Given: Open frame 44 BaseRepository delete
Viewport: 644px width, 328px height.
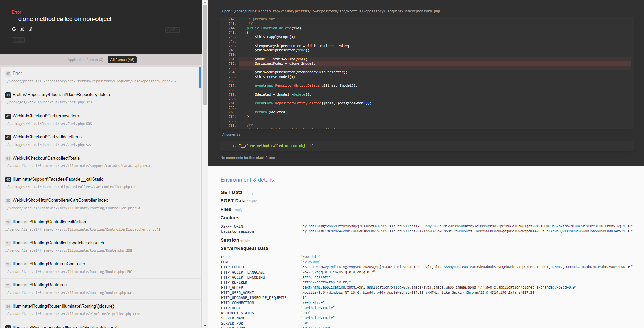Looking at the screenshot, I should point(101,98).
